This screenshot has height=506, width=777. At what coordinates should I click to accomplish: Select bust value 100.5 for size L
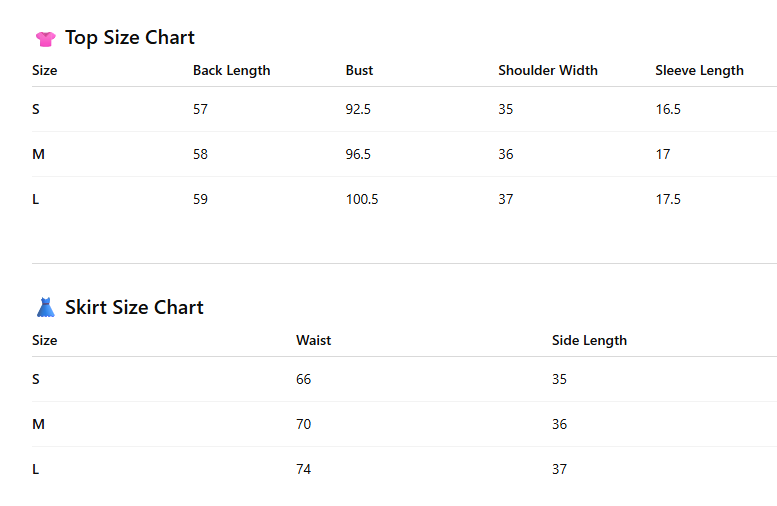(362, 199)
